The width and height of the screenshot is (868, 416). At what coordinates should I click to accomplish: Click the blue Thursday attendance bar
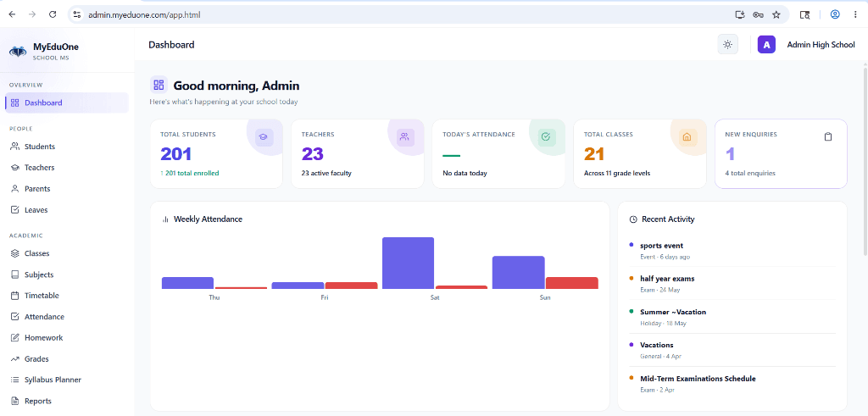pos(187,283)
